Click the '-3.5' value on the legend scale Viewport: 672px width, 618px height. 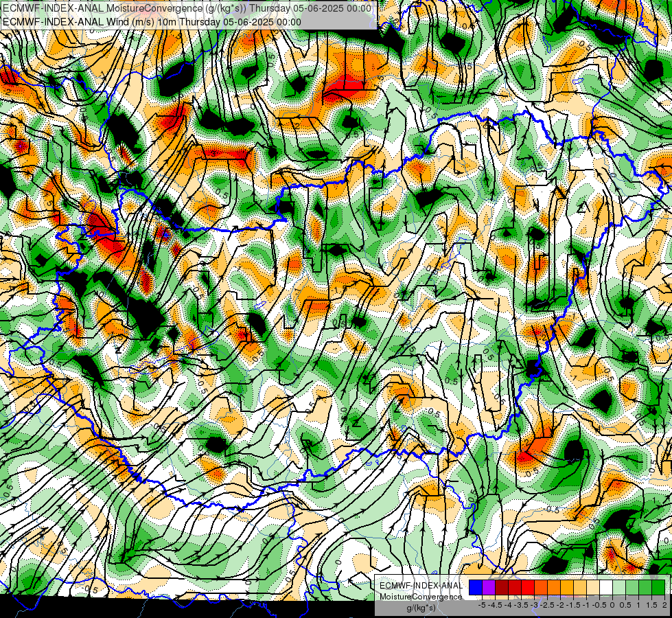[522, 605]
